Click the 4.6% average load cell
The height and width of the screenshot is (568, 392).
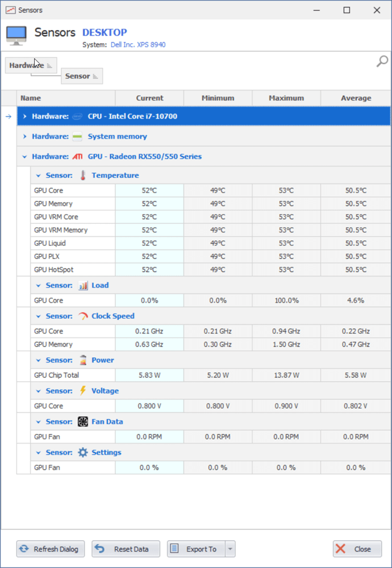pos(356,300)
